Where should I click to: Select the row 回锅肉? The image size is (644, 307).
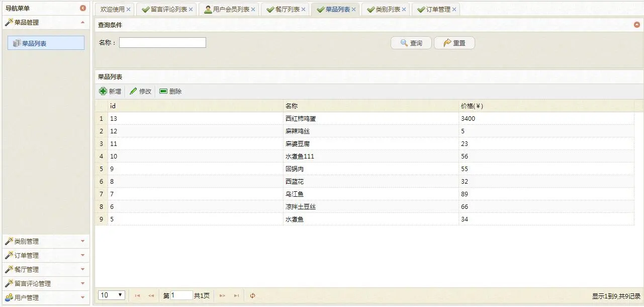click(x=364, y=169)
